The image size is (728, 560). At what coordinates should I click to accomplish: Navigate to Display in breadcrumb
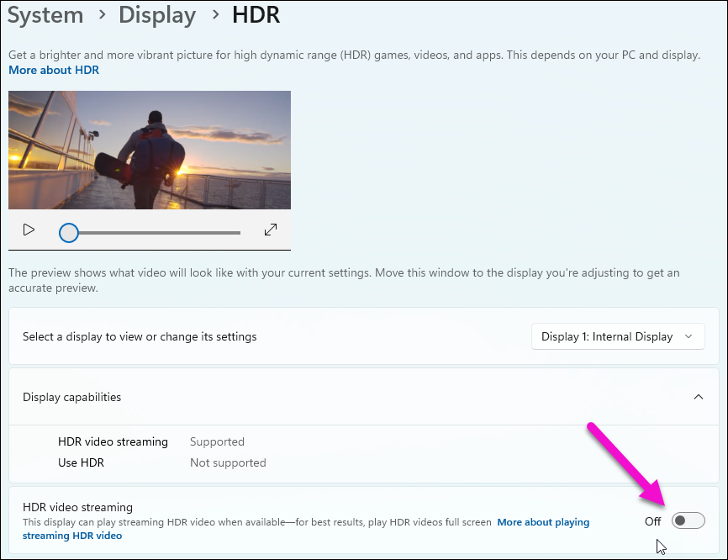[x=156, y=15]
